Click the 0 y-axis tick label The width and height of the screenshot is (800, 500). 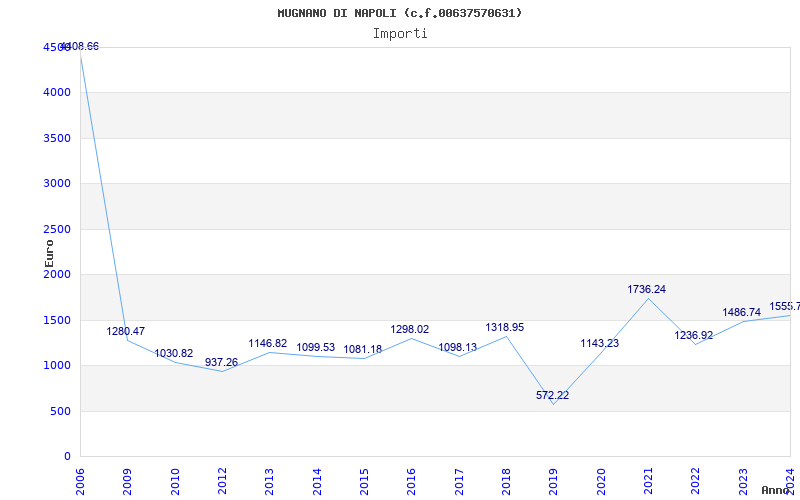pyautogui.click(x=67, y=457)
